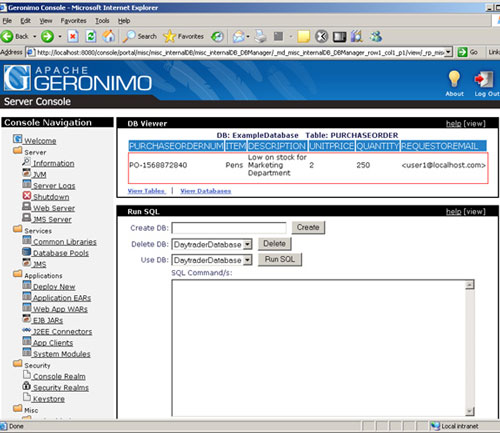The height and width of the screenshot is (433, 500).
Task: Click the yellow note toolbar icon
Action: [304, 36]
